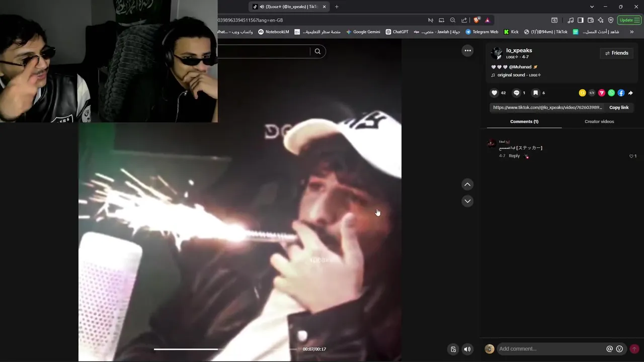The image size is (644, 362).
Task: Open the Kick bookmark
Action: pos(511,32)
